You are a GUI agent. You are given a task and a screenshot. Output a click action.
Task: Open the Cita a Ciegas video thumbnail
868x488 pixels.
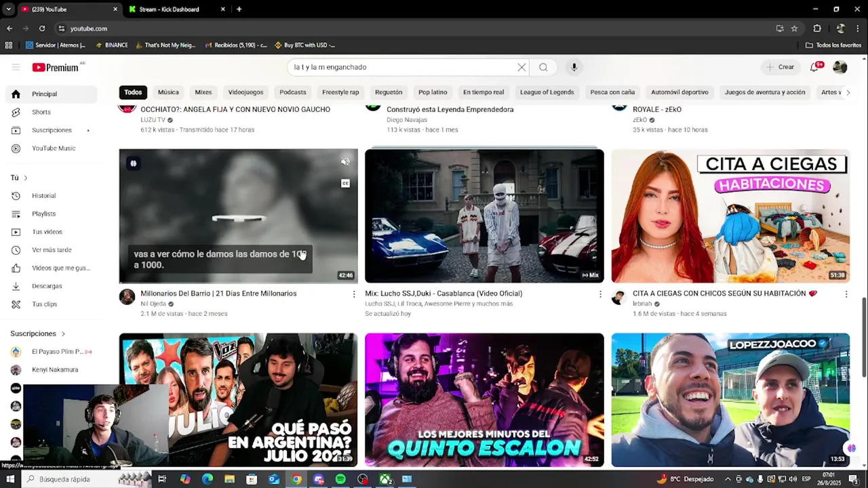(x=730, y=216)
